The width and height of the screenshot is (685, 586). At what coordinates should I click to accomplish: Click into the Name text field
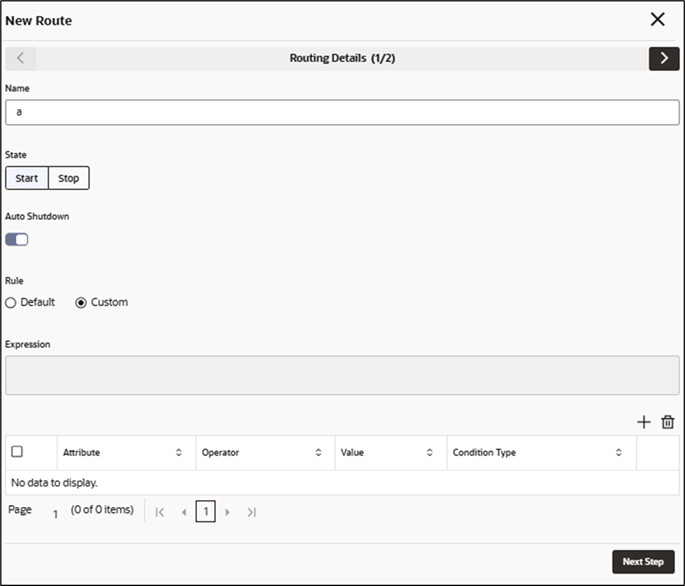click(x=342, y=112)
